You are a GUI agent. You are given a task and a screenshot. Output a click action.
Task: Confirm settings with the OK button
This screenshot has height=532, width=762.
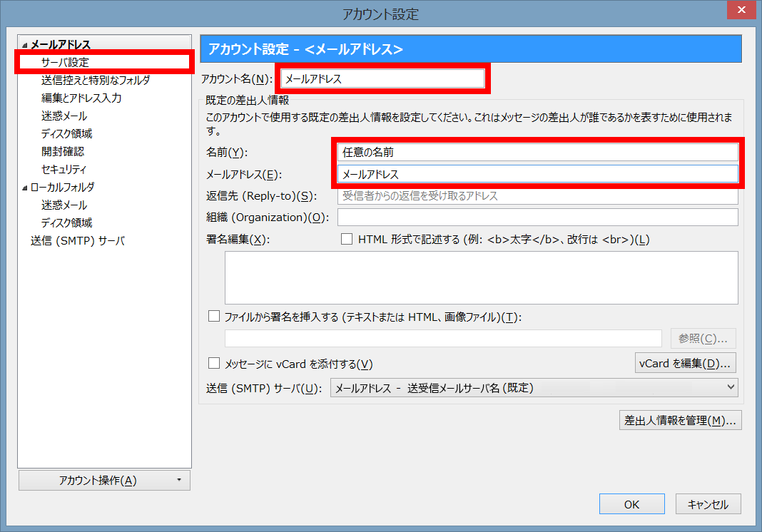tap(631, 503)
